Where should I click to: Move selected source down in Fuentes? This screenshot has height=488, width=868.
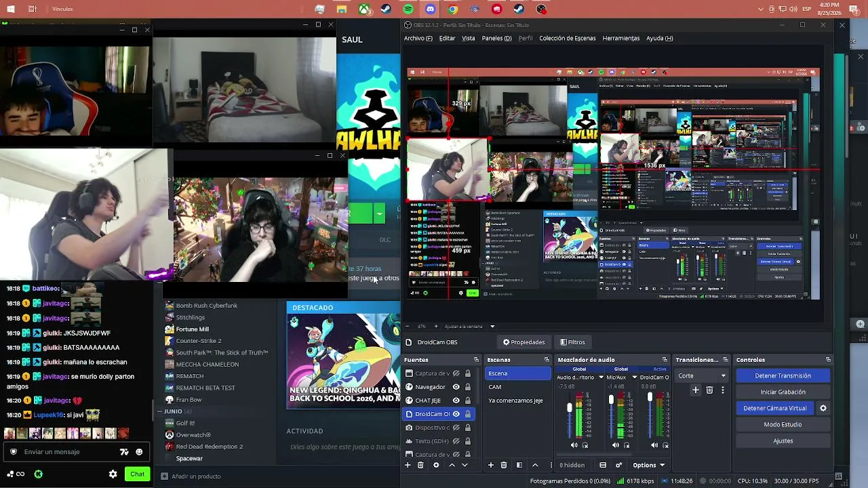tap(465, 465)
